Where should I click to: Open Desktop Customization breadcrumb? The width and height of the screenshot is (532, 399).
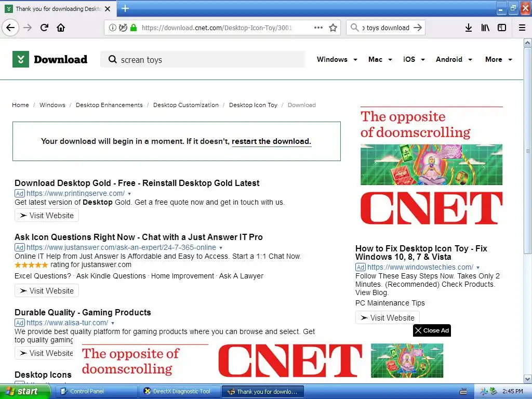tap(186, 105)
